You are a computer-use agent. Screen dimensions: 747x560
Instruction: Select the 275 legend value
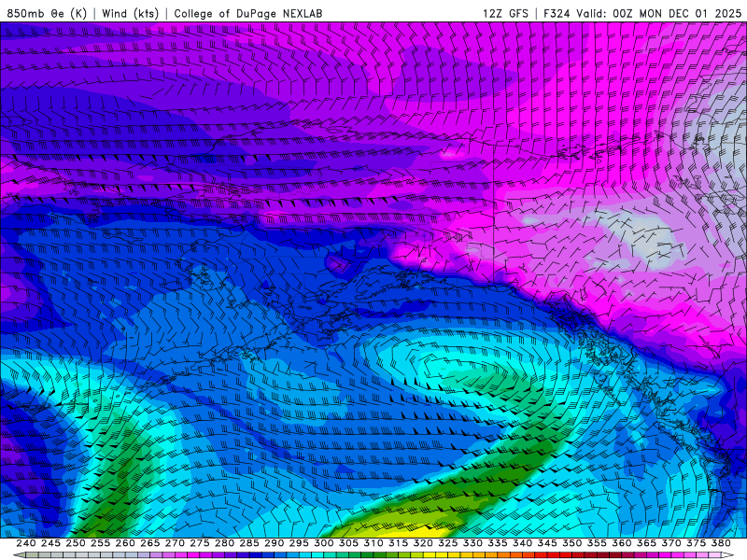pyautogui.click(x=200, y=543)
